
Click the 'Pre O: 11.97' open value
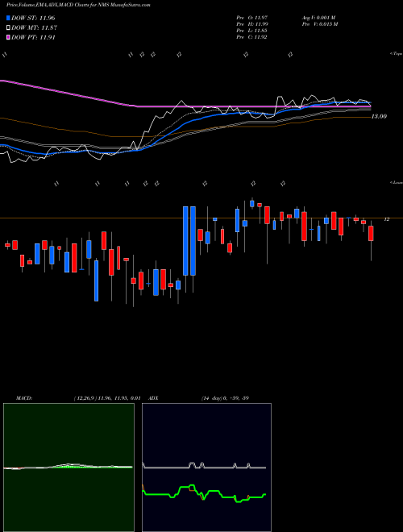252,17
